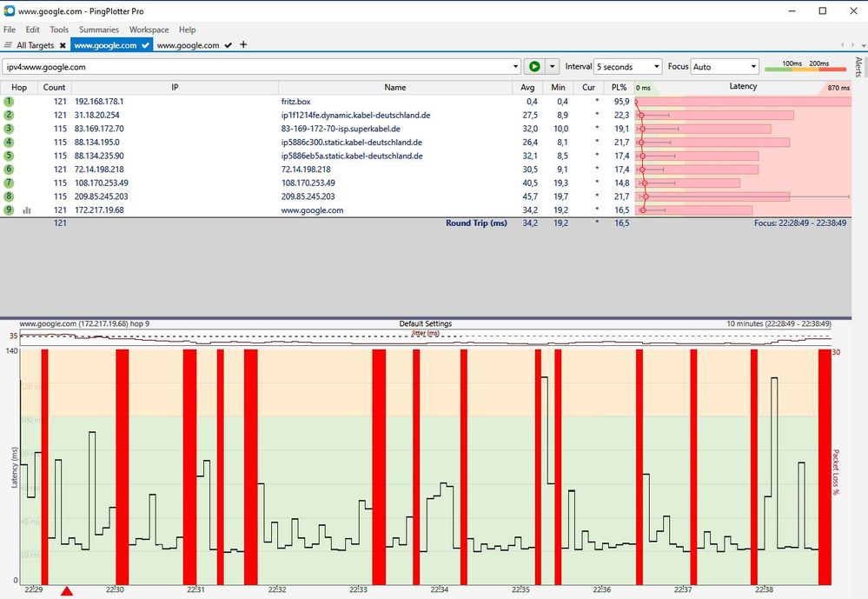The width and height of the screenshot is (868, 599).
Task: Click IP 31.18.20.254 in hop 2
Action: tap(96, 115)
